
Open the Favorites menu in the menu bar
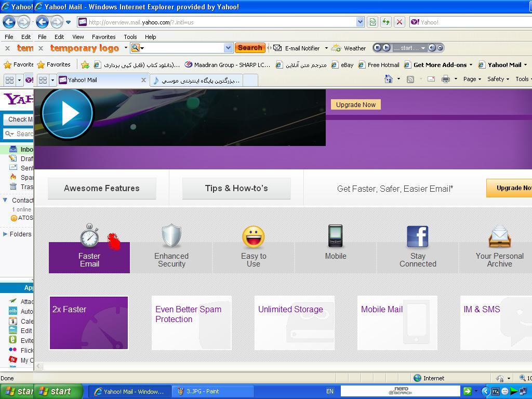pos(104,37)
